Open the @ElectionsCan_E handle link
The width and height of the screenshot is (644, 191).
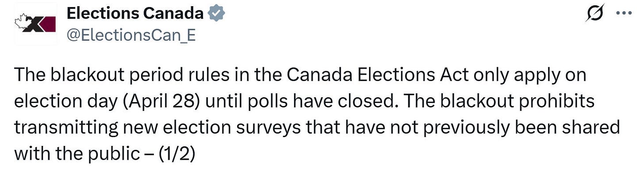coord(130,35)
